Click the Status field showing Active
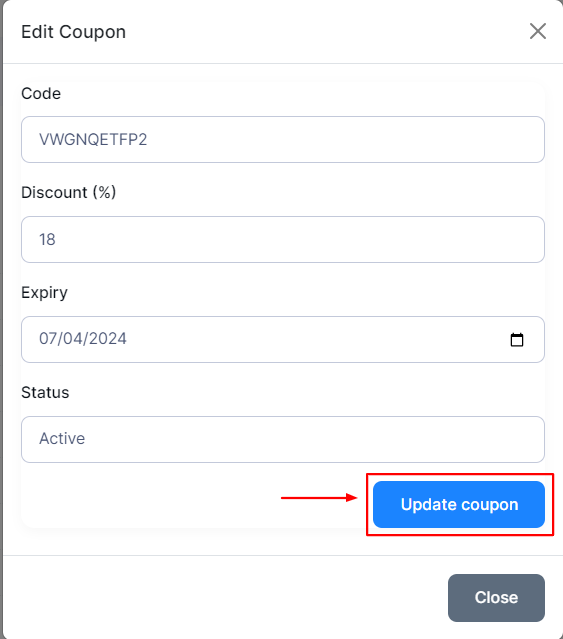 pos(283,439)
